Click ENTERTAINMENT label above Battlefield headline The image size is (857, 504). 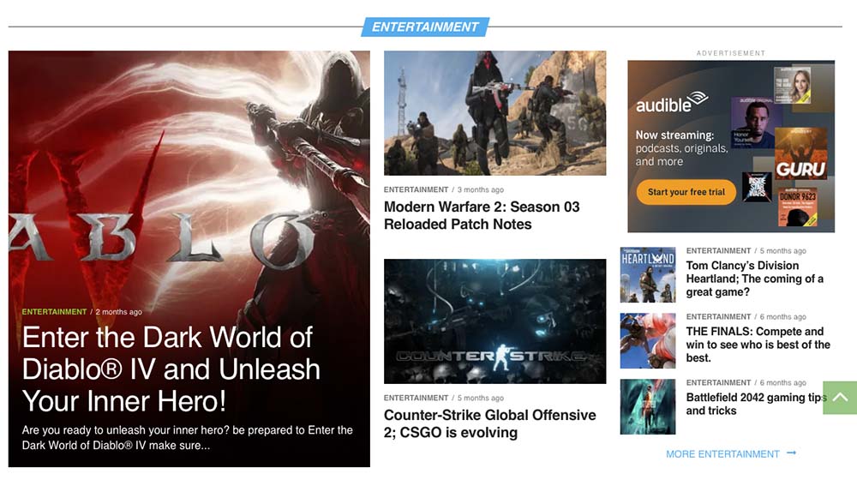718,382
